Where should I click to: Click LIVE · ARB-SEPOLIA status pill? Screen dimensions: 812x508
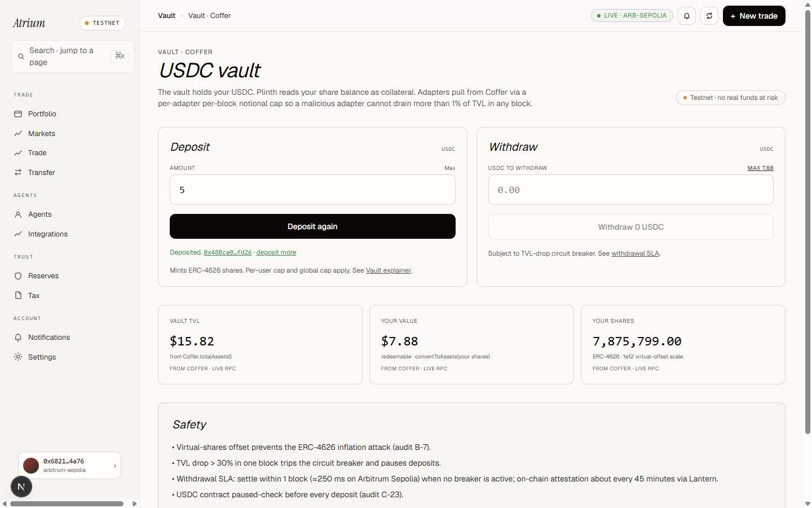coord(632,16)
